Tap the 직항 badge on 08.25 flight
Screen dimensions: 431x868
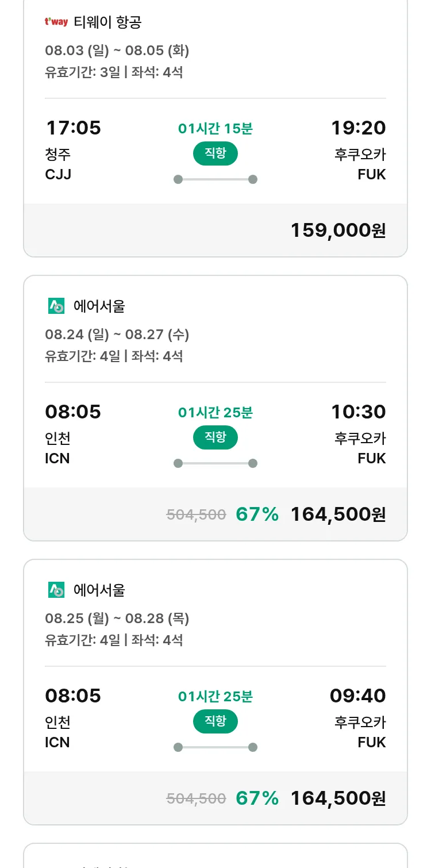tap(215, 721)
